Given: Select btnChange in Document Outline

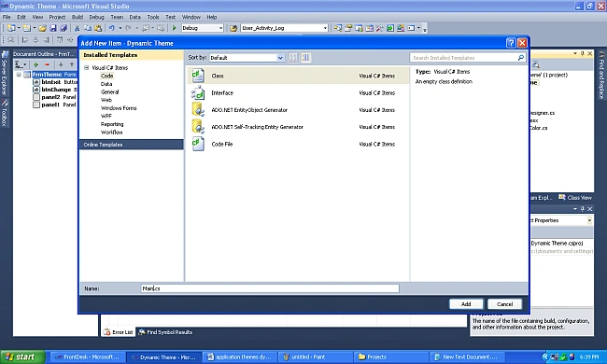Looking at the screenshot, I should (56, 90).
